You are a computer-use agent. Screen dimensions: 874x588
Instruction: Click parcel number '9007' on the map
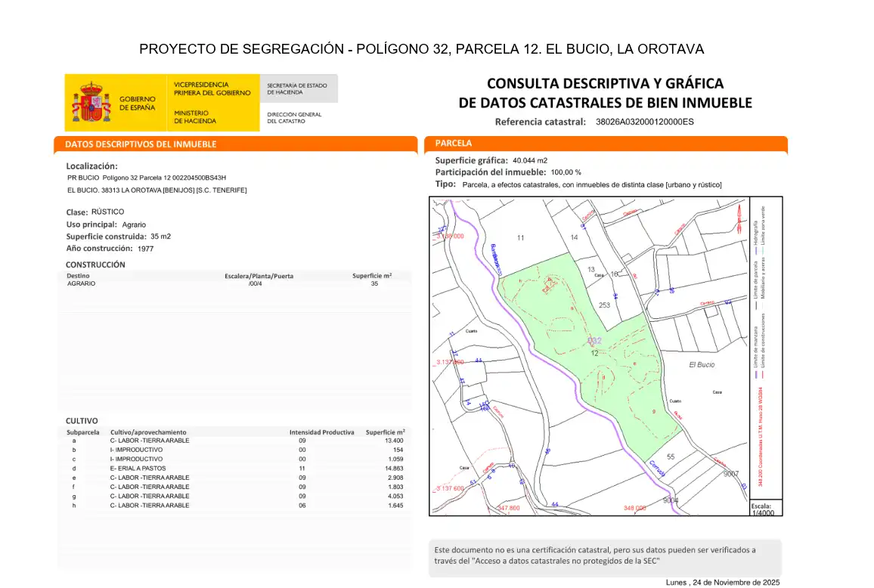[731, 475]
